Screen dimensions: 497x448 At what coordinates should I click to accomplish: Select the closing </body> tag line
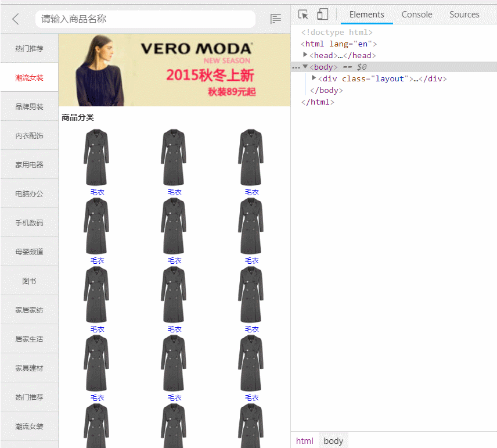coord(326,91)
